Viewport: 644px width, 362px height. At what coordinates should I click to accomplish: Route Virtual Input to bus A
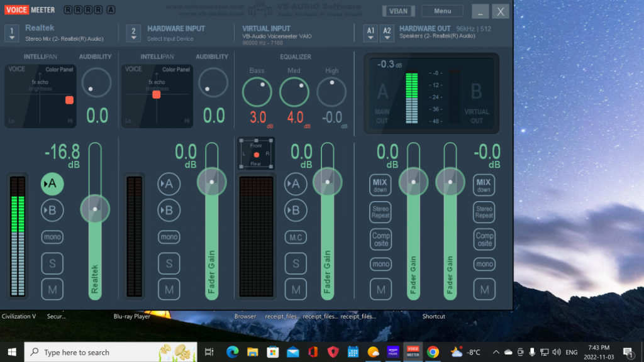(296, 184)
